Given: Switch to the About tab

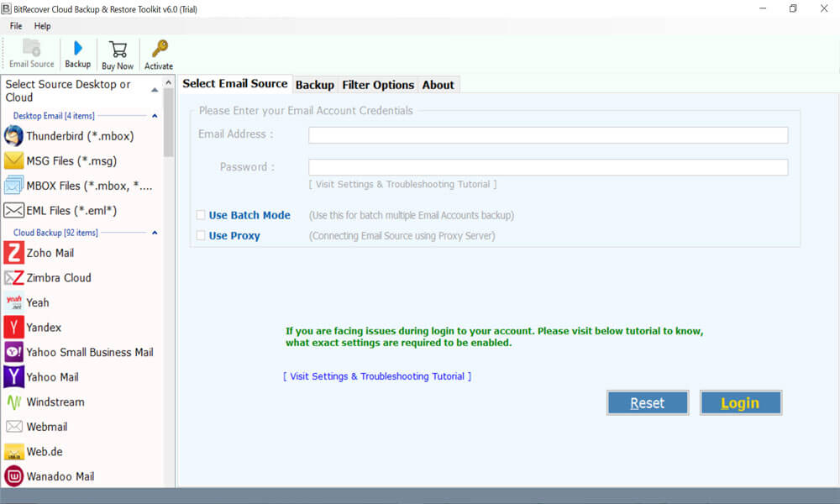Looking at the screenshot, I should (438, 85).
